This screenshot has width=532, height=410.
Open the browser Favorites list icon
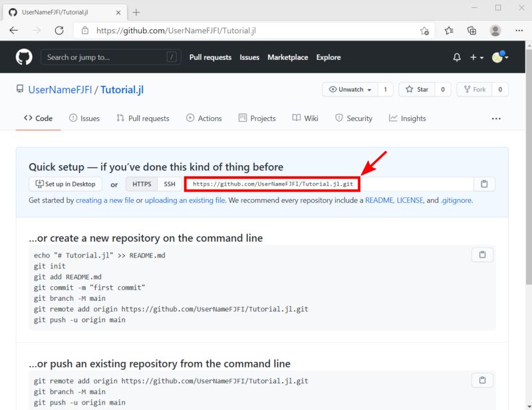[449, 31]
